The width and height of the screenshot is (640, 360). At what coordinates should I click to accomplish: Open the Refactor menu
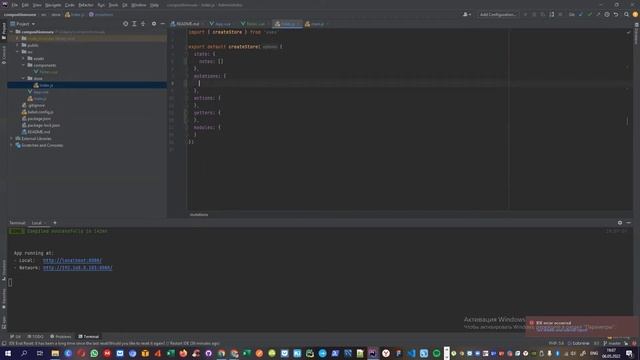click(86, 5)
